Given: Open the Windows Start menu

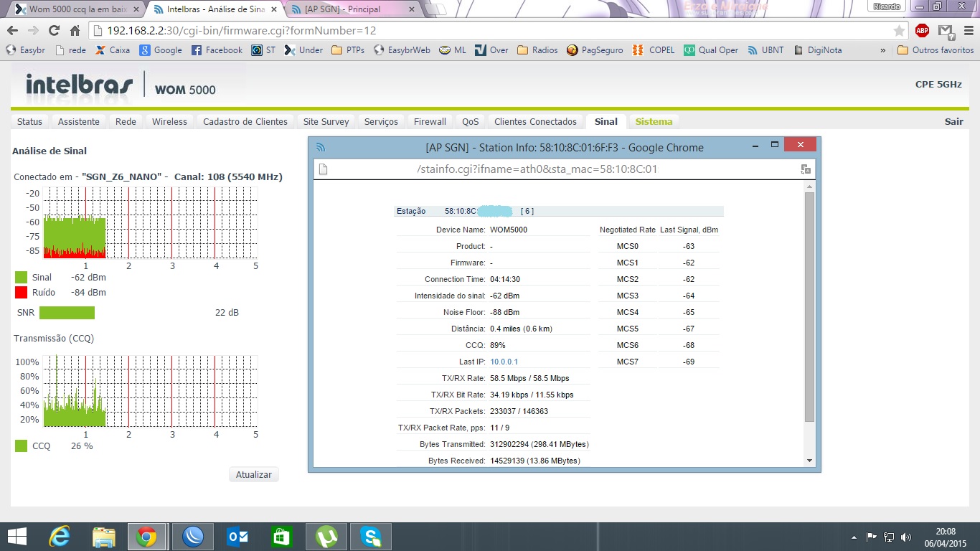Looking at the screenshot, I should click(17, 537).
